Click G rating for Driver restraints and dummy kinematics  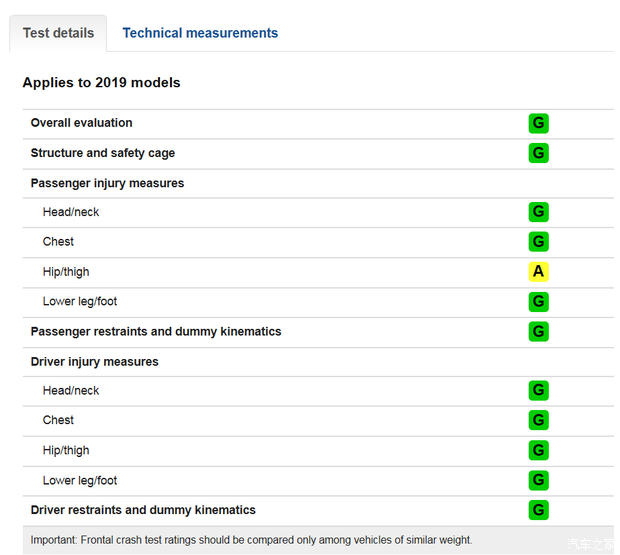pyautogui.click(x=538, y=510)
